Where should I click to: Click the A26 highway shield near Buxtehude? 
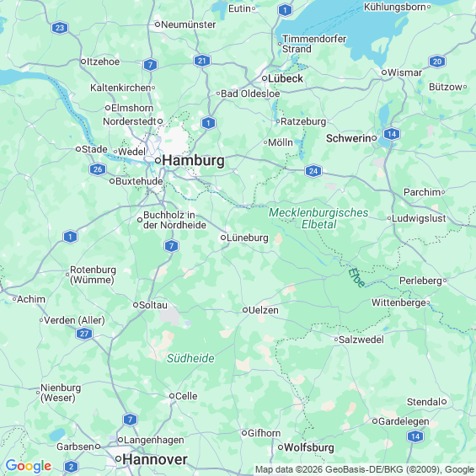click(98, 169)
